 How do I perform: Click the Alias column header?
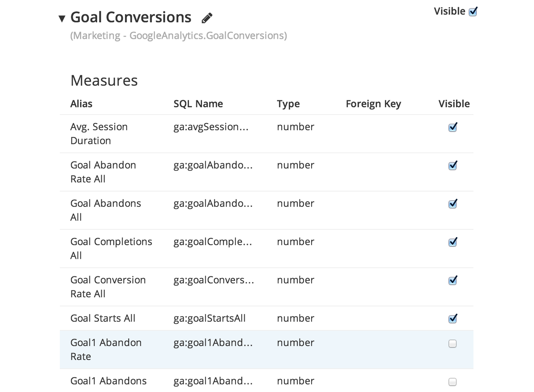pyautogui.click(x=81, y=104)
